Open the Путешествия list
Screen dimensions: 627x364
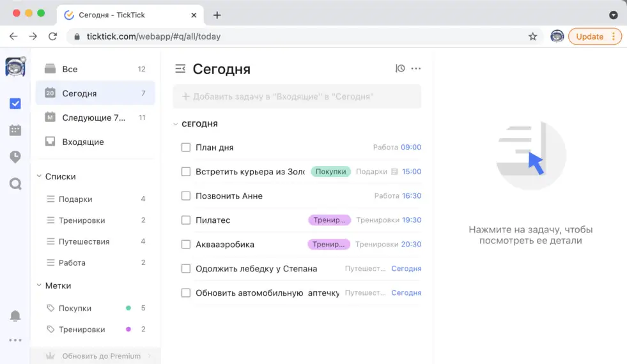click(x=84, y=241)
